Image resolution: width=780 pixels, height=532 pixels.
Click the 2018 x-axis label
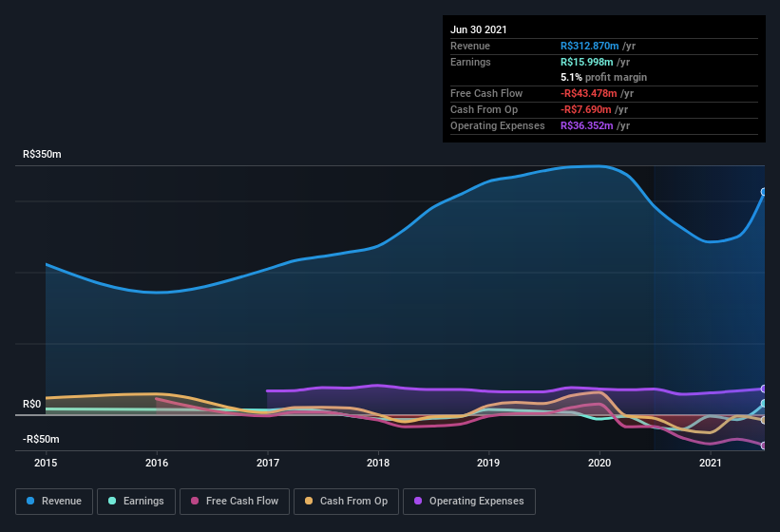tap(378, 463)
